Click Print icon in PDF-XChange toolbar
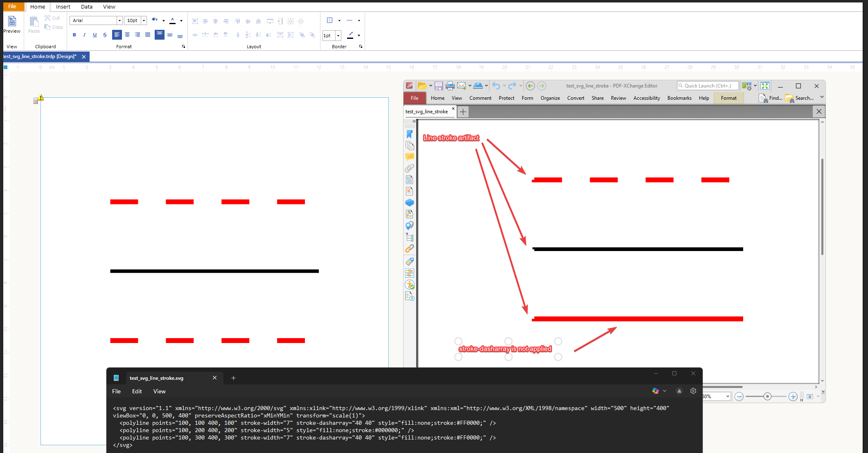The width and height of the screenshot is (868, 453). tap(450, 86)
